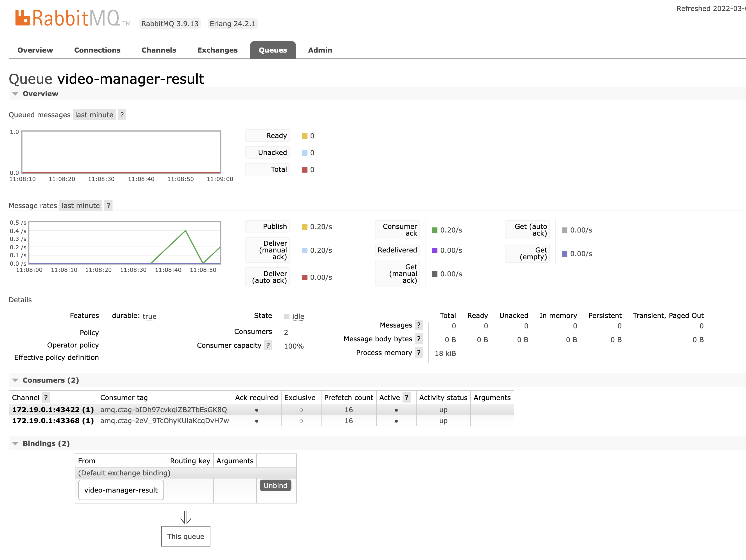Open help for Message rates
The width and height of the screenshot is (746, 560).
coord(108,206)
